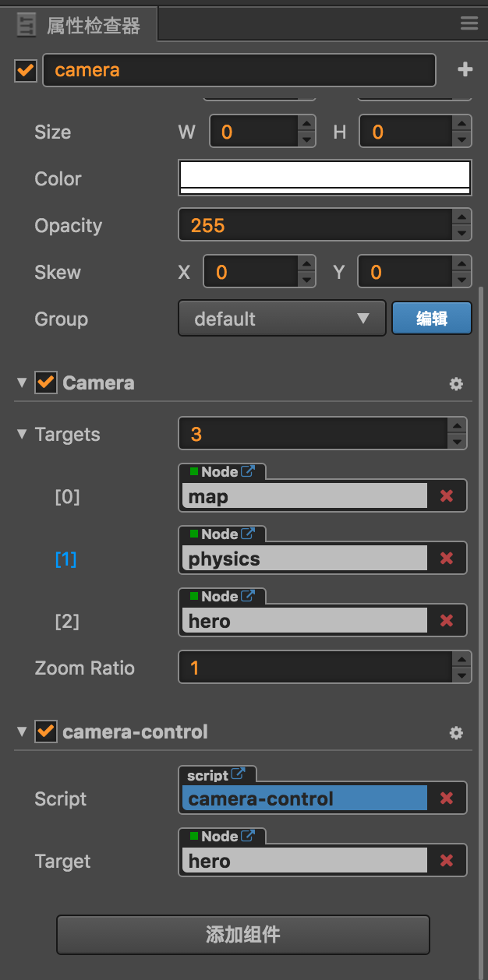Disable the camera-control component checkbox
Viewport: 488px width, 980px height.
coord(46,731)
